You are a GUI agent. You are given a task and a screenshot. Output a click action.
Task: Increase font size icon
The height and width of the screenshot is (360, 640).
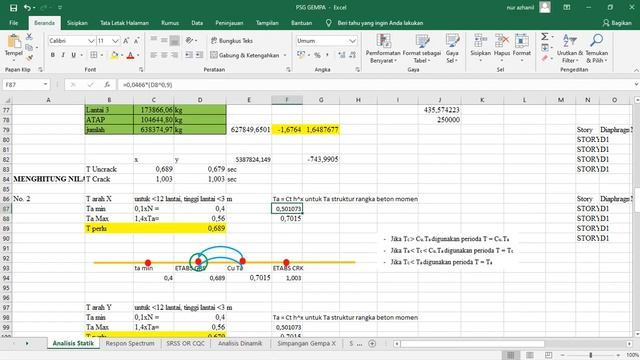coord(126,41)
